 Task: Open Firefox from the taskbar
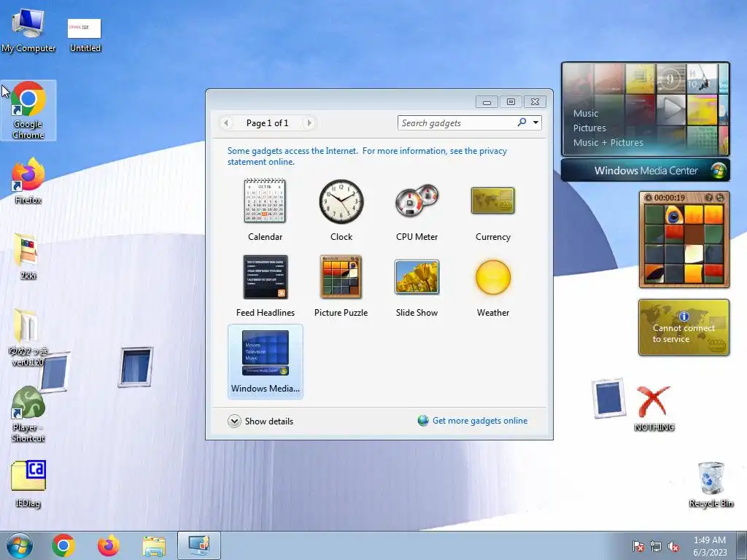point(108,545)
